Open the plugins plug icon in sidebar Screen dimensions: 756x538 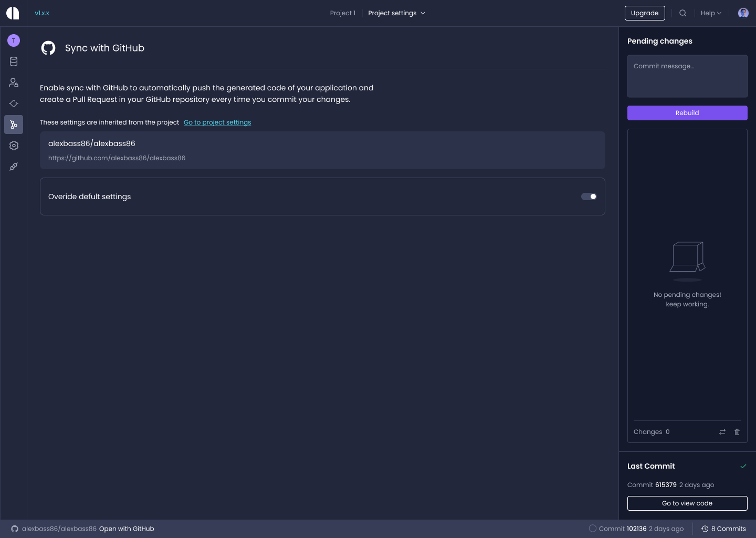pos(14,167)
